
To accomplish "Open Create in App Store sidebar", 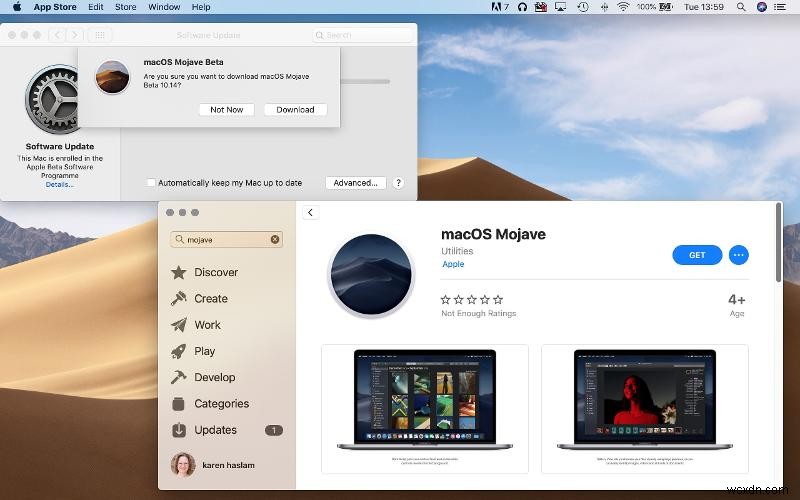I will (199, 298).
